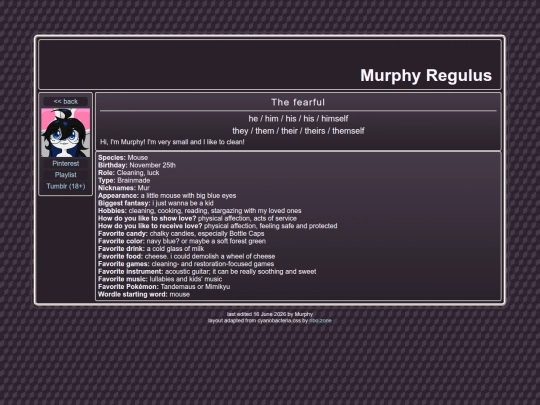Click 'Biggest fantasy: i just wanna be a kid'
This screenshot has height=405, width=540.
tap(156, 203)
